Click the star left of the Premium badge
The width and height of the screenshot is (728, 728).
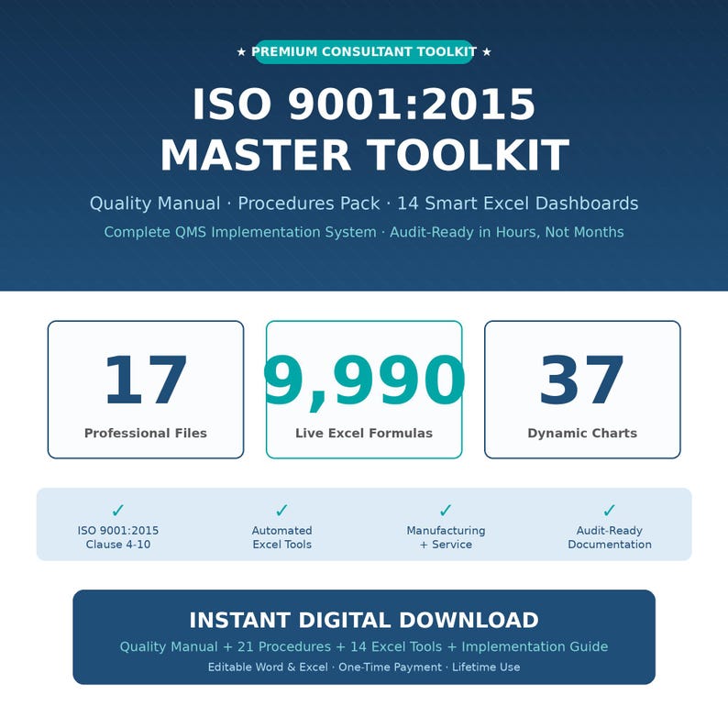pos(241,51)
